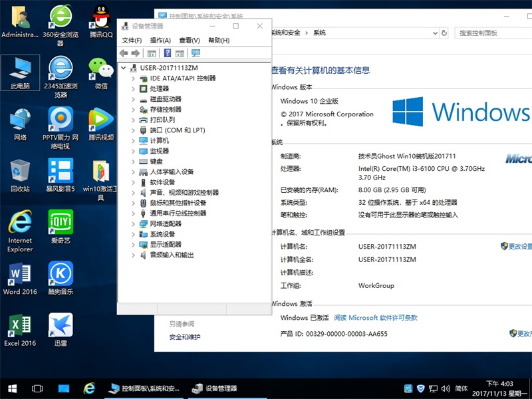Click the refresh button beside the address bar
The image size is (532, 399).
coord(444,33)
